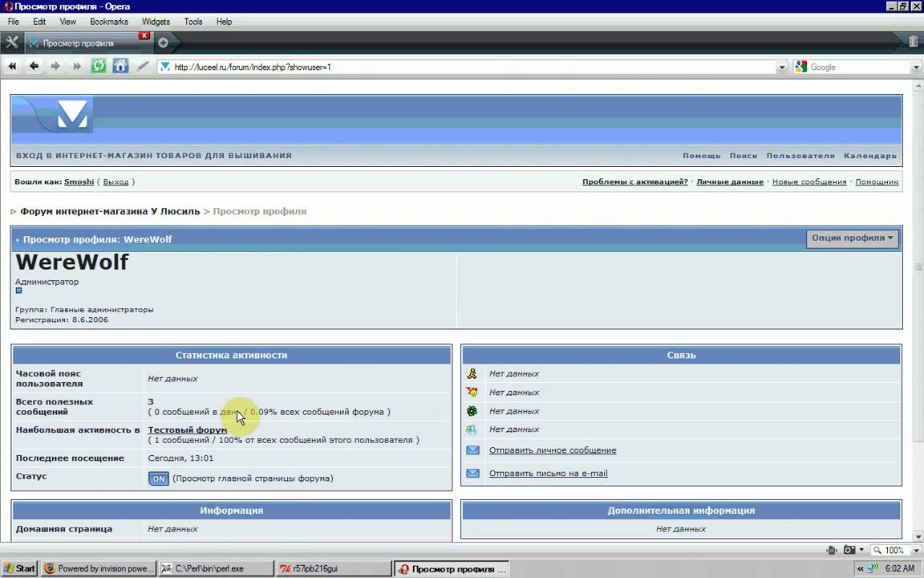Open the image display mode dropdown arrow
This screenshot has height=578, width=924.
pos(861,550)
